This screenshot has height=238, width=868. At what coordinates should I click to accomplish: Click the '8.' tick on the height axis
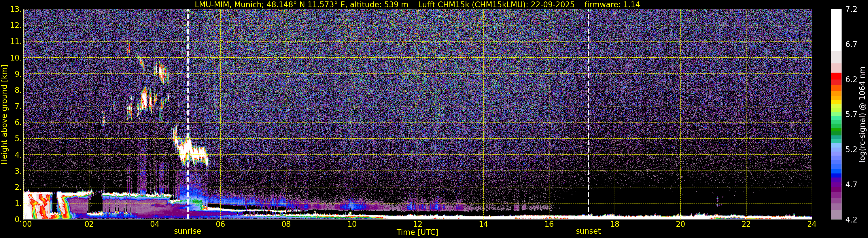(x=18, y=90)
